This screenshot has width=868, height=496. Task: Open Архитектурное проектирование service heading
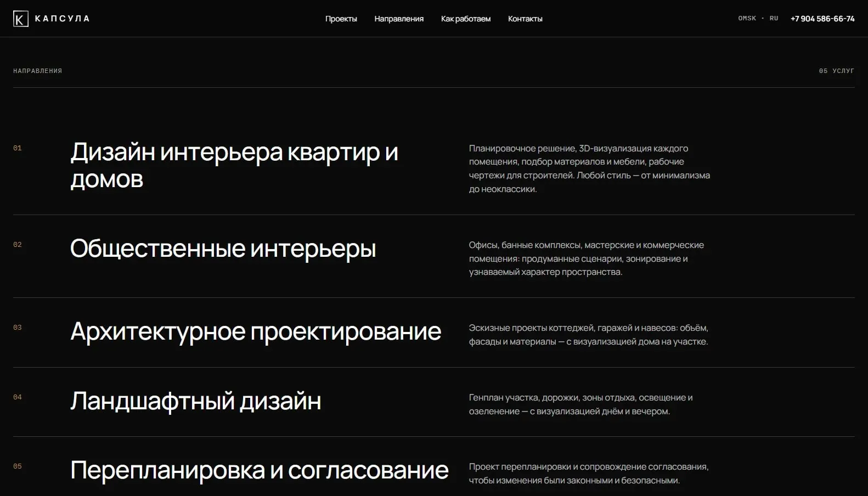pyautogui.click(x=256, y=331)
